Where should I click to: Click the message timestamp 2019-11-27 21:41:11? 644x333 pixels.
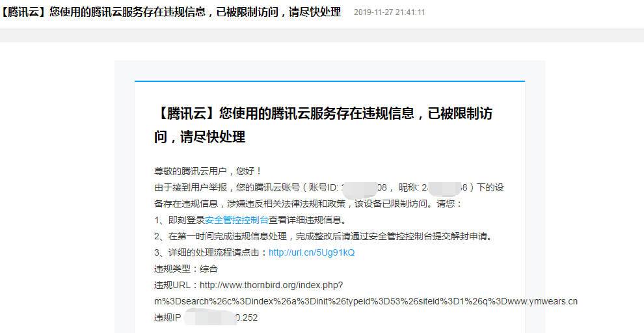coord(389,12)
